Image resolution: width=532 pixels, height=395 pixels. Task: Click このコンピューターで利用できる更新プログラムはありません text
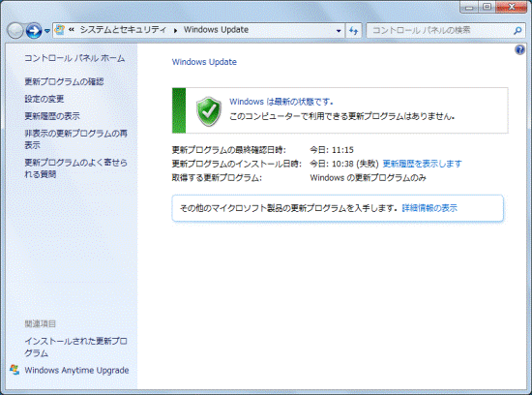pyautogui.click(x=341, y=116)
